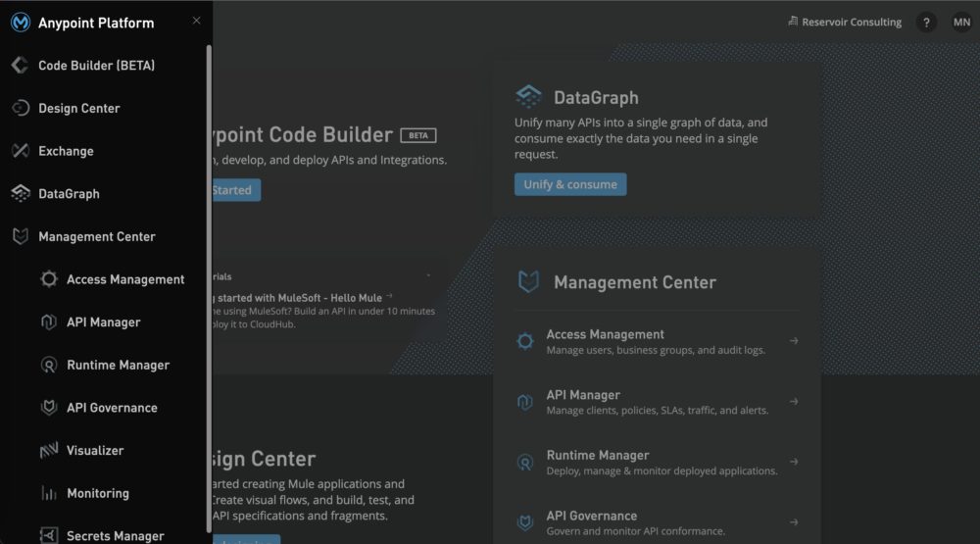980x544 pixels.
Task: Open Secrets Manager from the sidebar list
Action: click(116, 536)
